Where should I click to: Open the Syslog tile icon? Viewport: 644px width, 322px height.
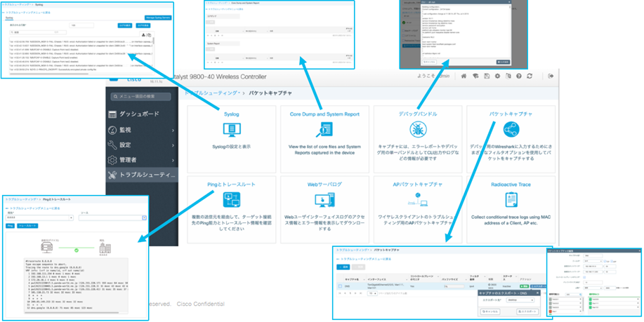231,129
